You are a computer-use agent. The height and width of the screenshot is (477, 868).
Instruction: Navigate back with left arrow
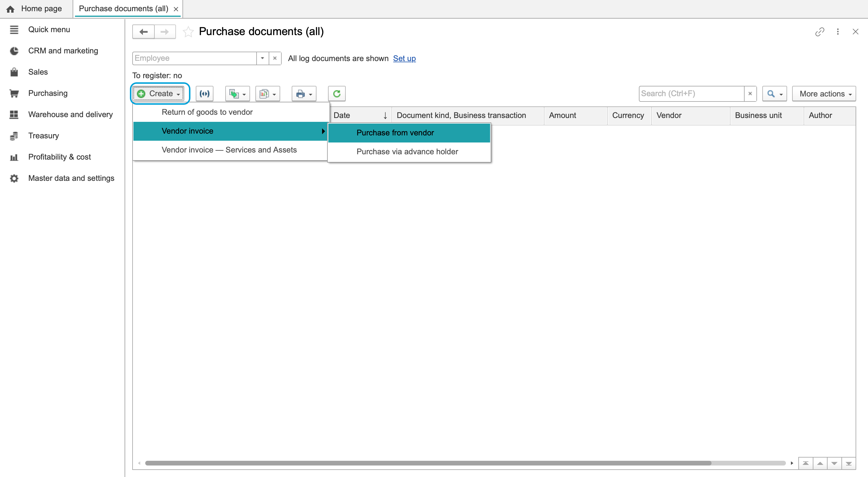coord(143,32)
